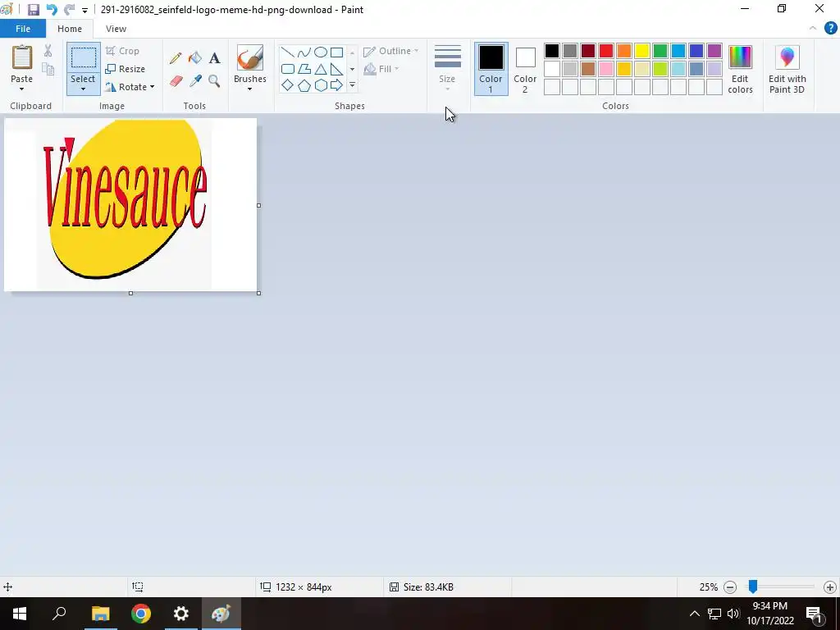The width and height of the screenshot is (840, 630).
Task: Select the Right arrow shape
Action: tap(337, 85)
